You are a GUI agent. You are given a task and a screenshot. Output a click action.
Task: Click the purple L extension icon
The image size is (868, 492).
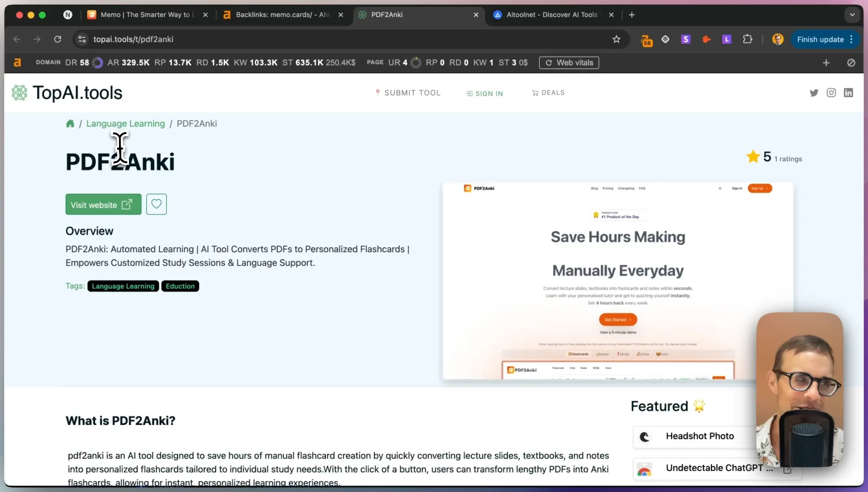(x=727, y=39)
